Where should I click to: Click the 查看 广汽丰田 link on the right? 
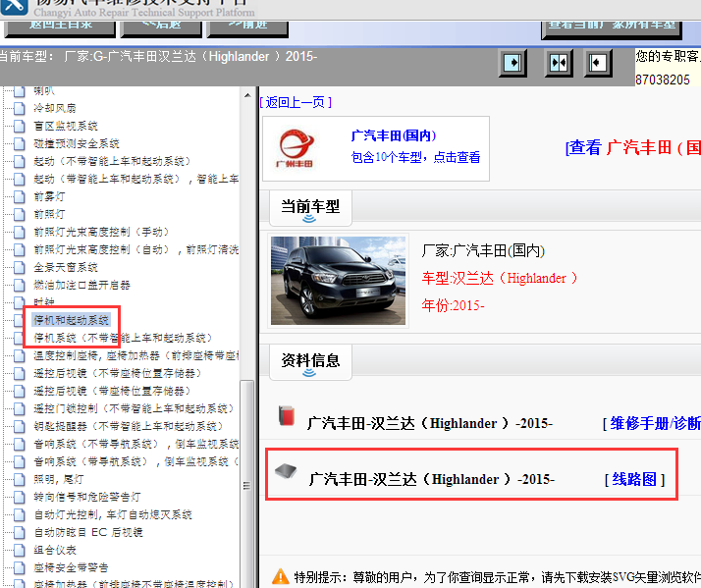633,147
